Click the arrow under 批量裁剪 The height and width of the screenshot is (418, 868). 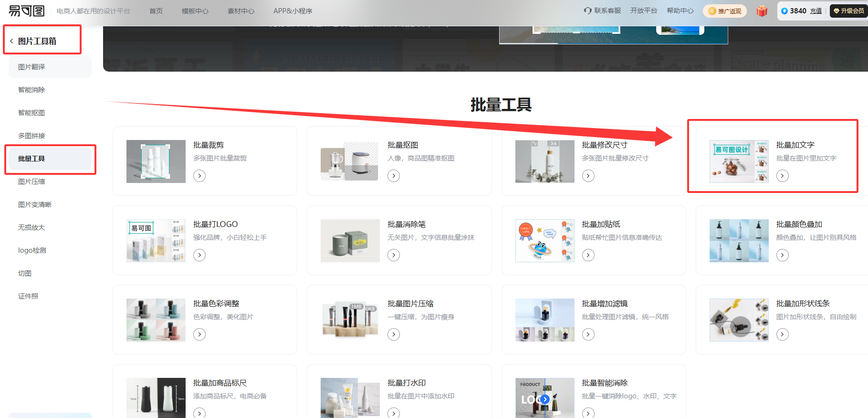199,176
